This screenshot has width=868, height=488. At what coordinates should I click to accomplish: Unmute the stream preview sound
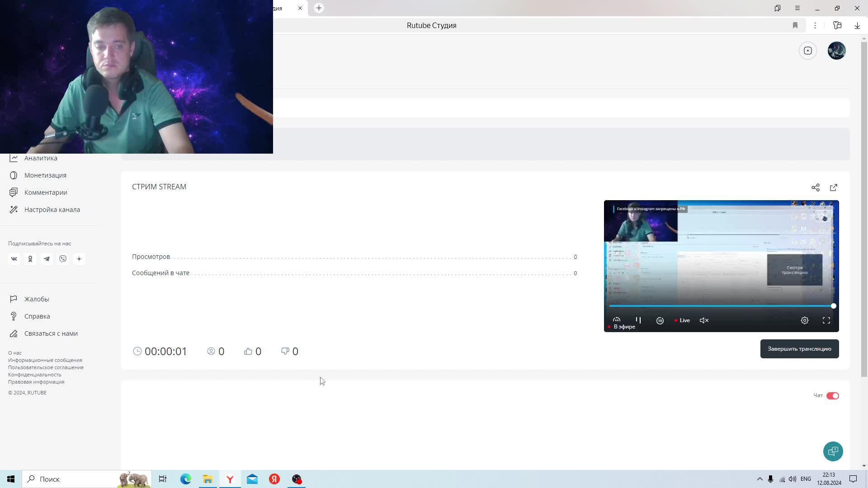click(704, 320)
